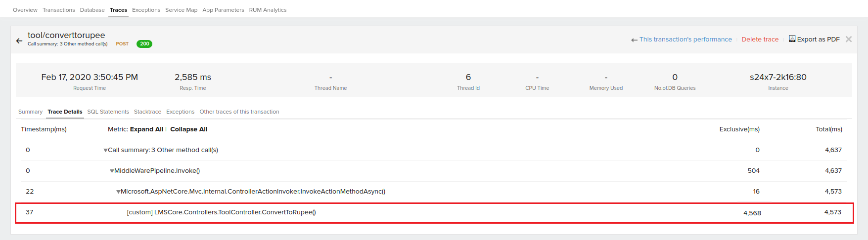Open the Stacktrace sub-tab
Image resolution: width=868 pixels, height=240 pixels.
point(147,112)
